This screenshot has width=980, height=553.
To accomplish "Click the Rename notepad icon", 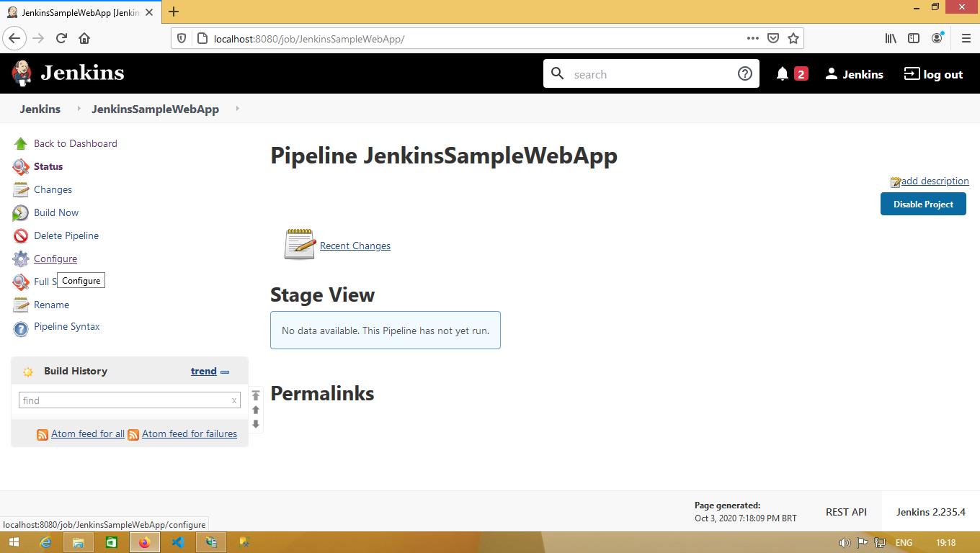I will 21,305.
